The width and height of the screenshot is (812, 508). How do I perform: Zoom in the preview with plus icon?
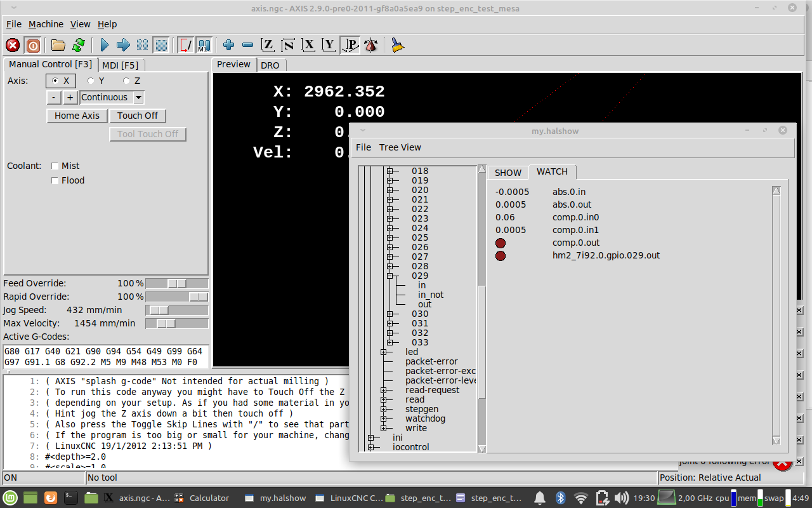(229, 45)
